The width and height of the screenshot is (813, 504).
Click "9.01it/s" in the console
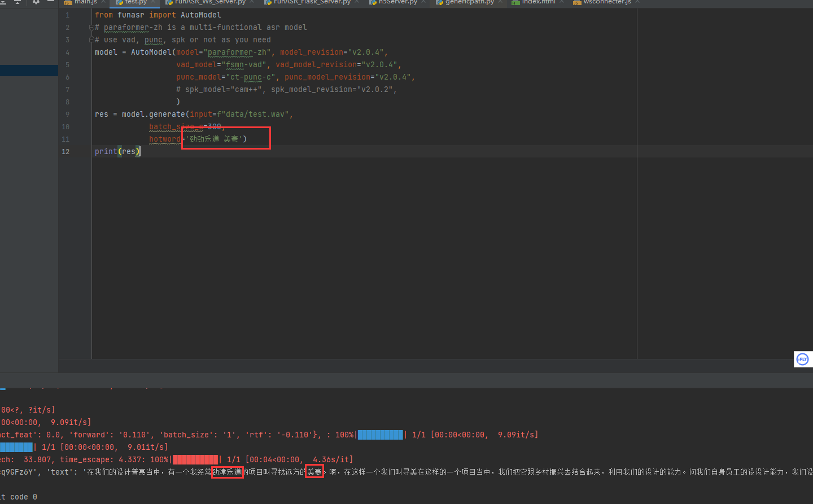146,448
